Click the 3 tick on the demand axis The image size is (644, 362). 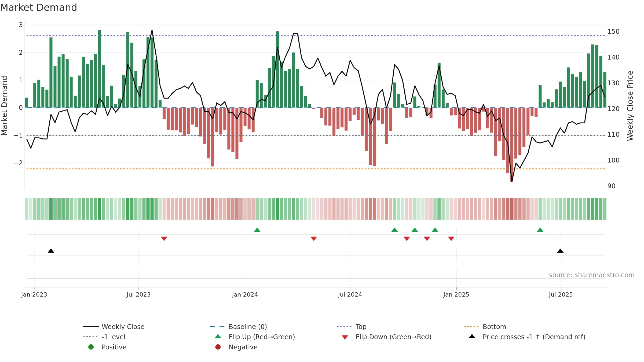pos(21,25)
